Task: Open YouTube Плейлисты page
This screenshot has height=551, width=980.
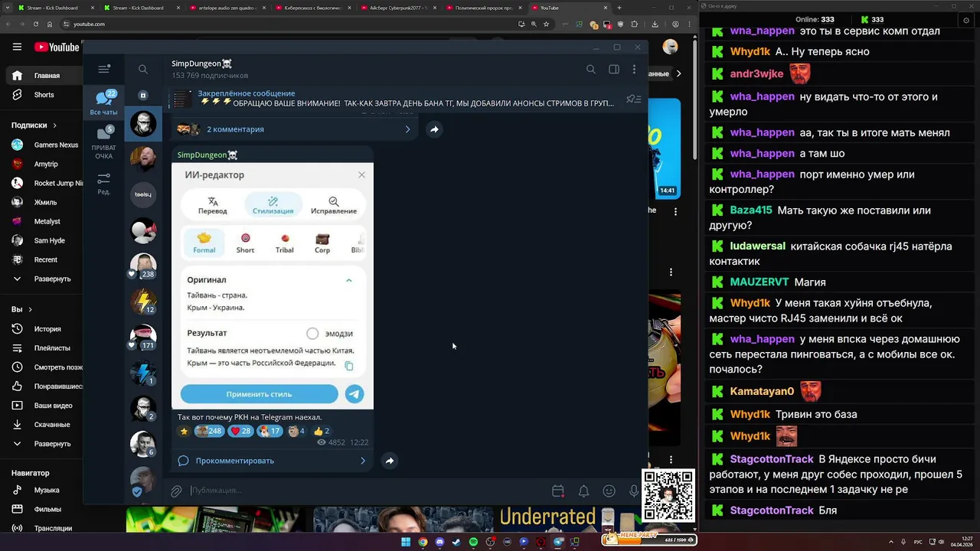Action: pyautogui.click(x=46, y=348)
